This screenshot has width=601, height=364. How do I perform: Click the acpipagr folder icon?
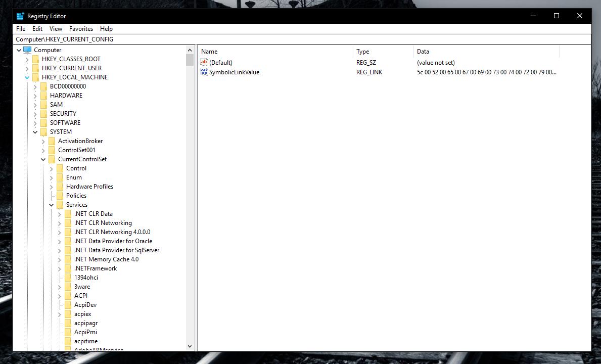coord(68,324)
